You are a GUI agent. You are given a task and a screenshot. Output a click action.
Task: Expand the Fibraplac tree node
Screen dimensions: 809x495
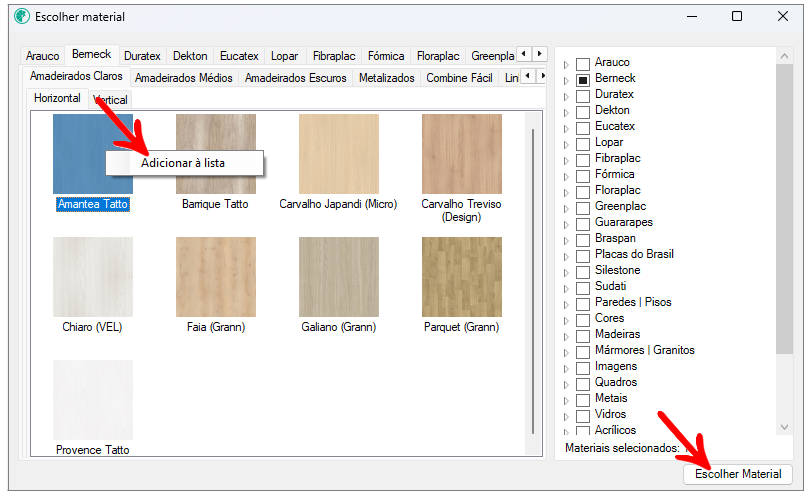coord(566,161)
